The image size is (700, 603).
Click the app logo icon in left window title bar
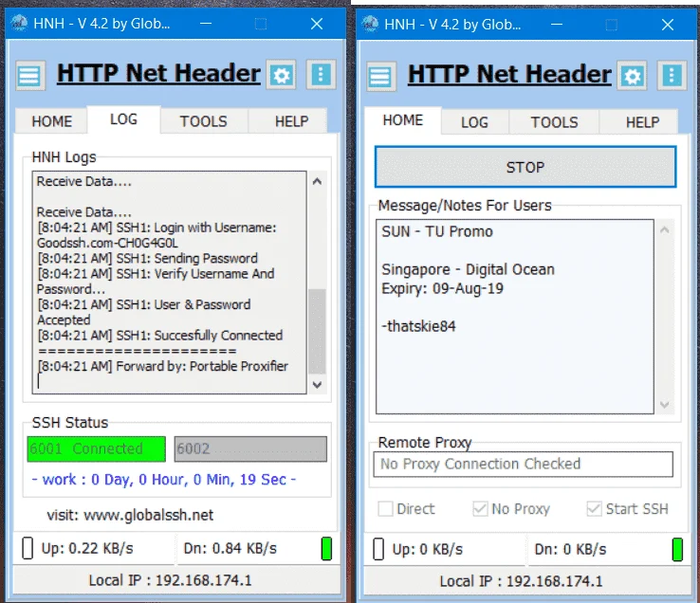pyautogui.click(x=18, y=23)
